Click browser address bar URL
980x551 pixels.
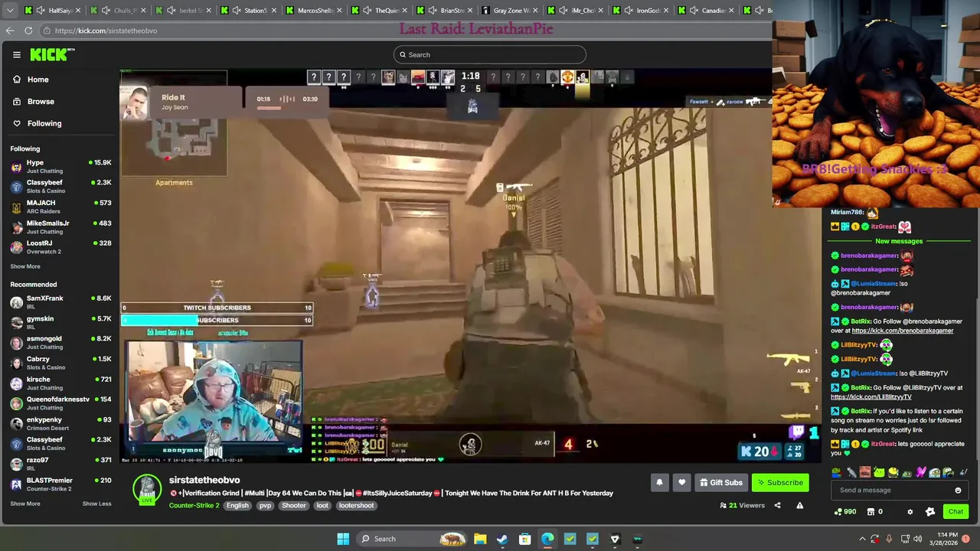(106, 31)
